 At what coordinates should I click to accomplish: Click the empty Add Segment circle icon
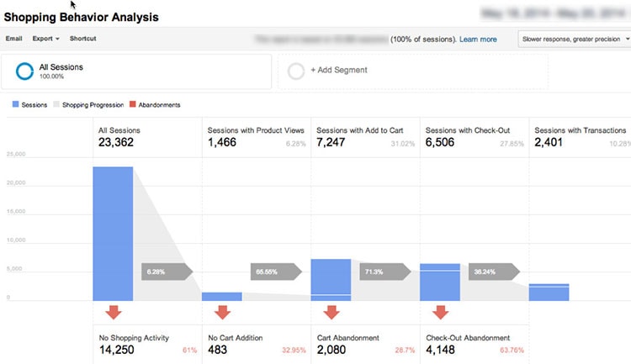[x=296, y=71]
